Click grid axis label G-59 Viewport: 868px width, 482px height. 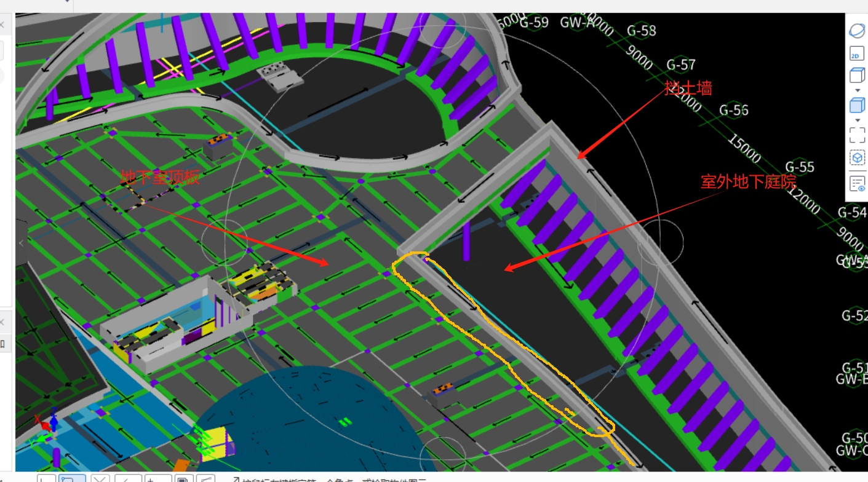click(x=534, y=23)
